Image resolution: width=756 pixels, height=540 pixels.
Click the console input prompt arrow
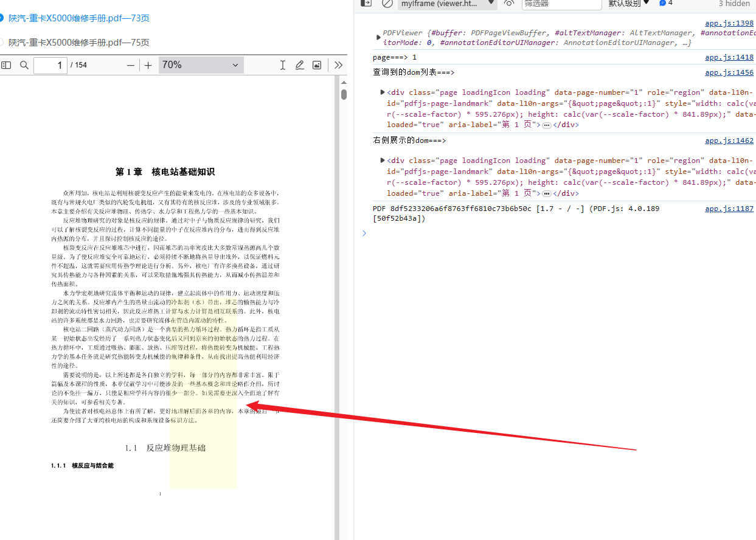coord(364,233)
